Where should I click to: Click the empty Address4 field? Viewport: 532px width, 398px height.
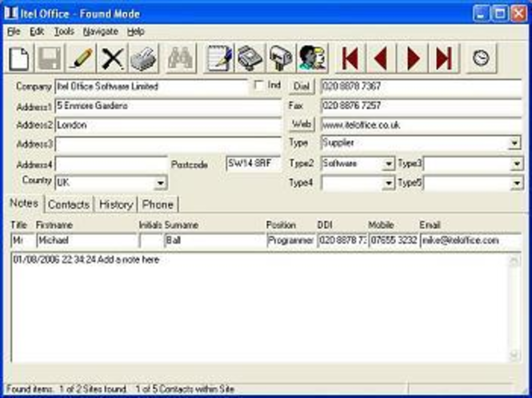click(x=111, y=164)
